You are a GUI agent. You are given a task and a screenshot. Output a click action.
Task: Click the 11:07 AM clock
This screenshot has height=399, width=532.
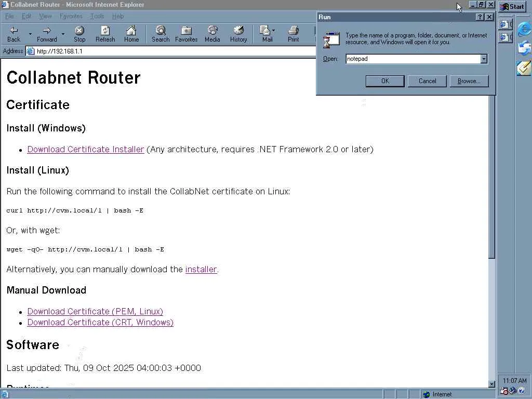click(515, 381)
